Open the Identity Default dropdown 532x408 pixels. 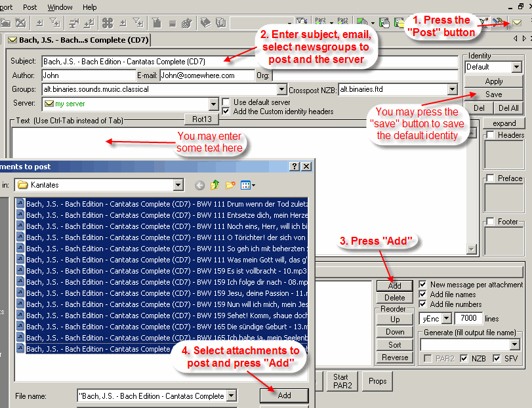516,67
